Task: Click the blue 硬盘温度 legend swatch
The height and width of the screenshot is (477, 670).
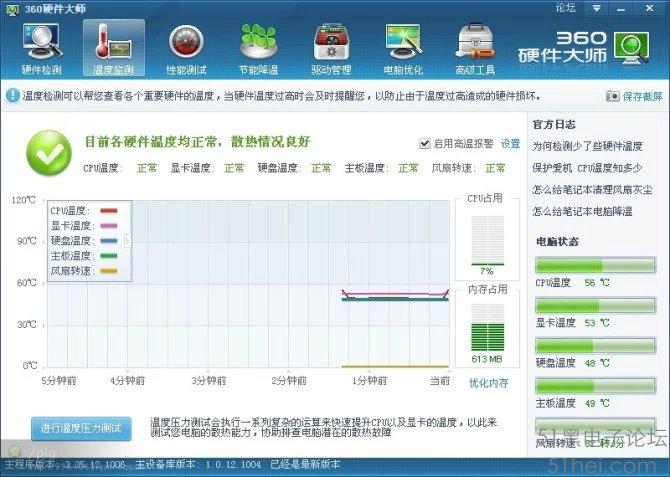Action: 109,241
